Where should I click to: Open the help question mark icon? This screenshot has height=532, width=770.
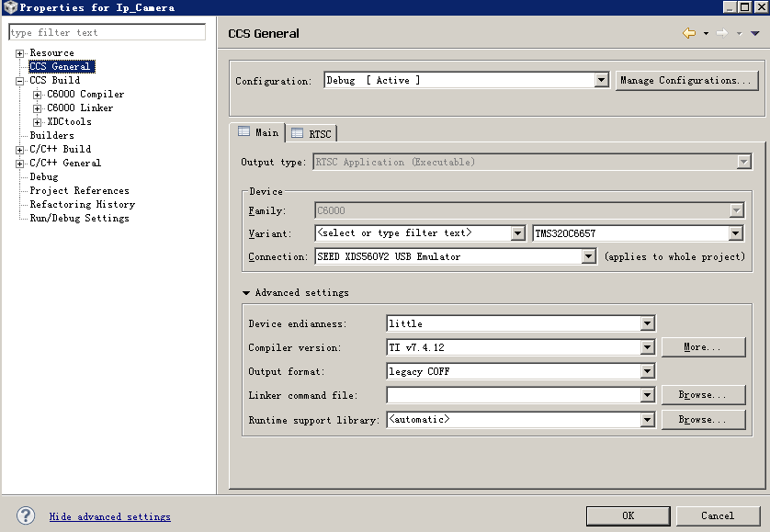(x=26, y=515)
